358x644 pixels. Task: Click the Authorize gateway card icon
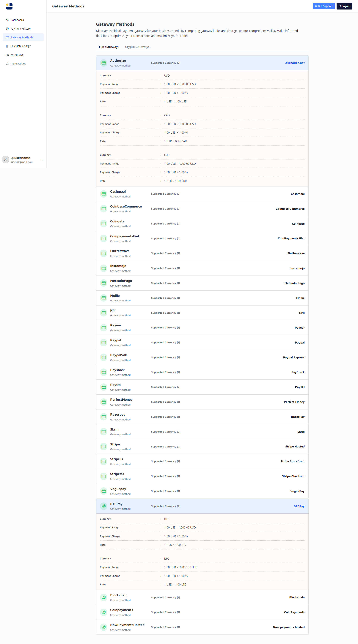tap(103, 63)
